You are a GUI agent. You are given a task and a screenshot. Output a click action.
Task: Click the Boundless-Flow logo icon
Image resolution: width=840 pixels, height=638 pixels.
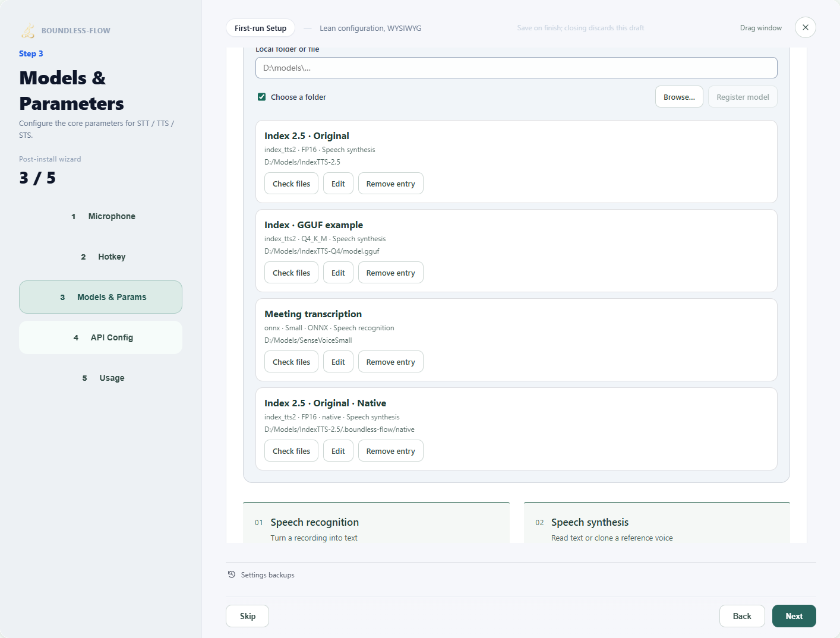(28, 30)
